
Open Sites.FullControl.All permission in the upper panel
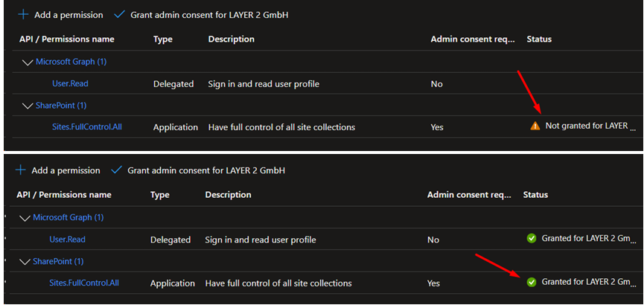click(86, 127)
